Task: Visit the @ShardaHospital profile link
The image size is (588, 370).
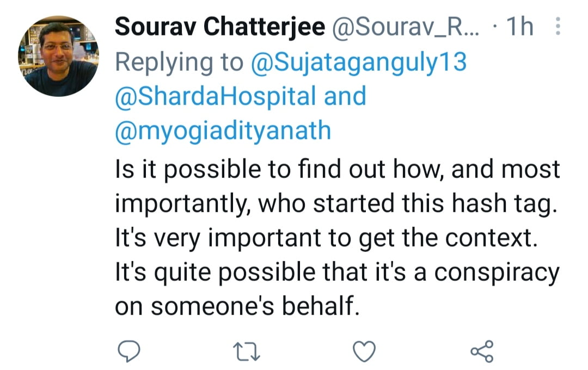Action: (216, 97)
